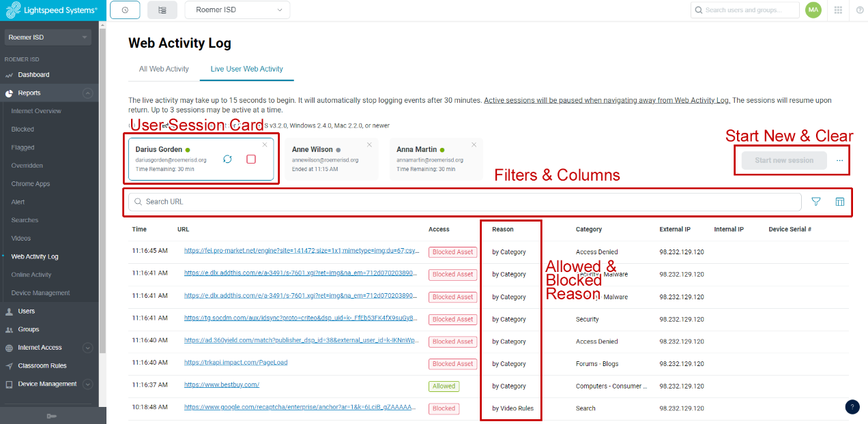Open column settings via the columns icon
This screenshot has width=868, height=424.
[x=840, y=201]
